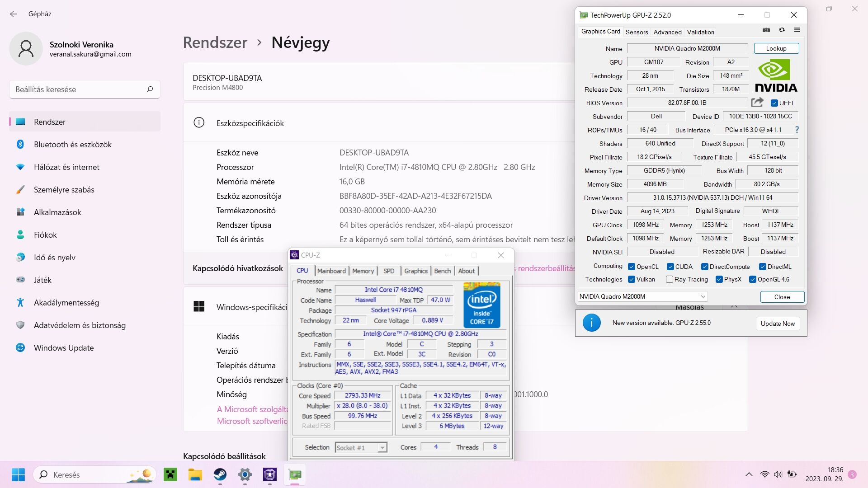Open Steam from the taskbar

[220, 474]
